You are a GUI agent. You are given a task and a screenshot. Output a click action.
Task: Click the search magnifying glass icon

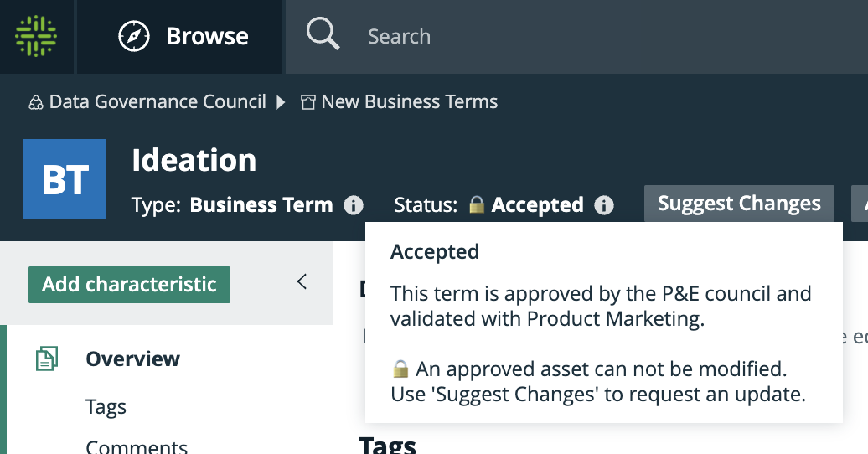click(x=323, y=34)
